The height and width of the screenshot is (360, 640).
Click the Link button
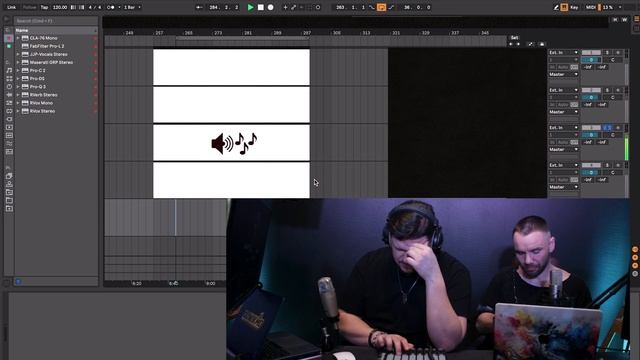(11, 7)
